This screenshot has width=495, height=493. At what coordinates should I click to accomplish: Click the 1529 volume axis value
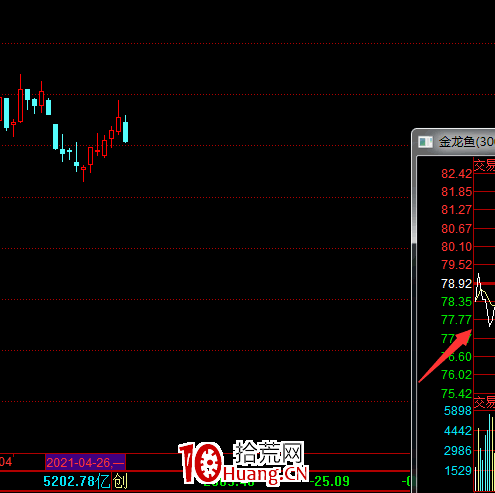[x=458, y=471]
